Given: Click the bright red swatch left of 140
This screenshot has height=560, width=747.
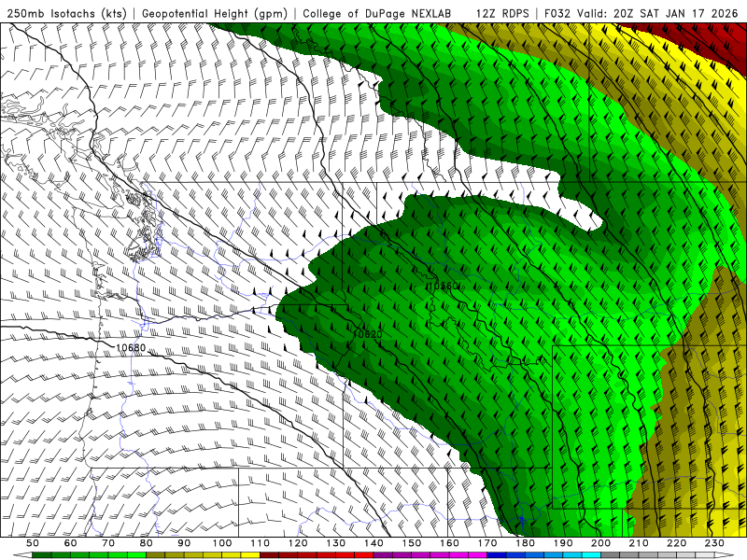Looking at the screenshot, I should coord(364,555).
